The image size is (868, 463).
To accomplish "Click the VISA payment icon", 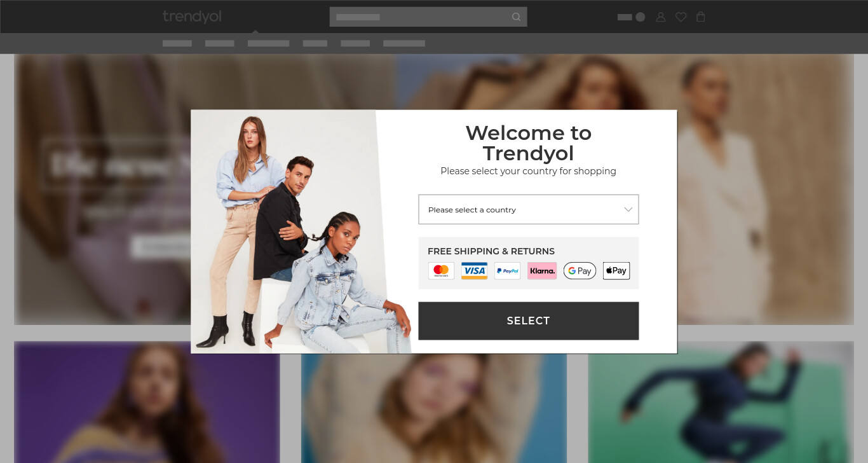I will coord(474,271).
